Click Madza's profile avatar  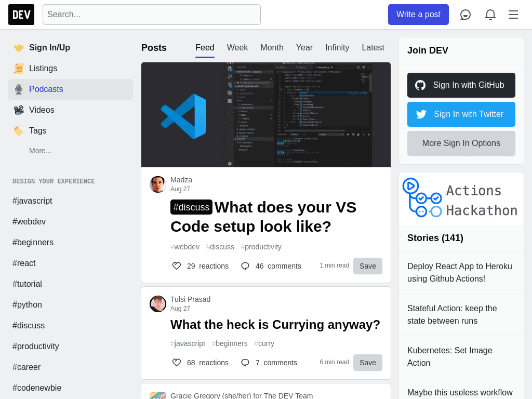coord(158,184)
